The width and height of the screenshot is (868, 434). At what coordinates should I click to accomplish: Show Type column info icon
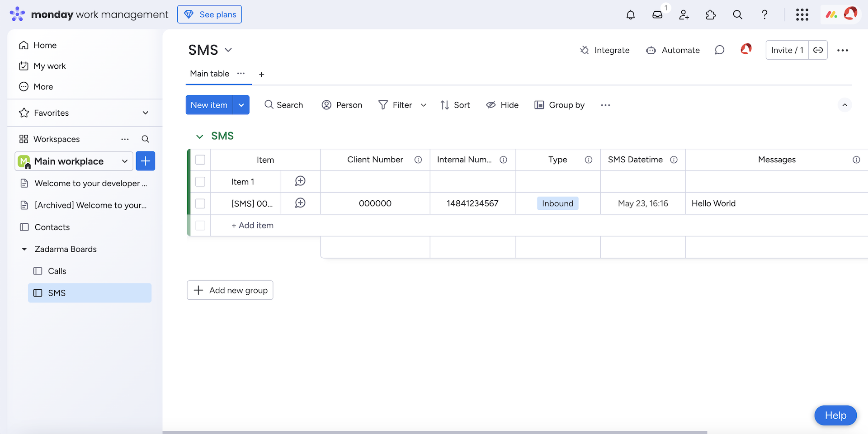[589, 160]
